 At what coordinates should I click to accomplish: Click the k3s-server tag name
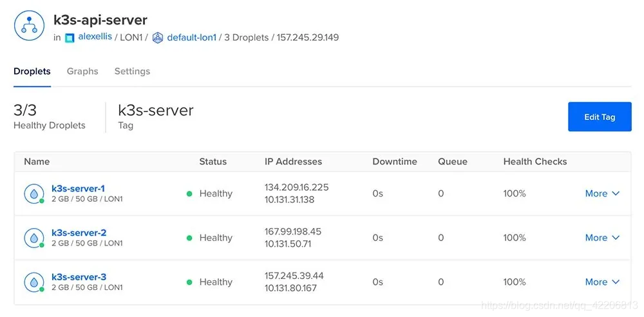156,110
